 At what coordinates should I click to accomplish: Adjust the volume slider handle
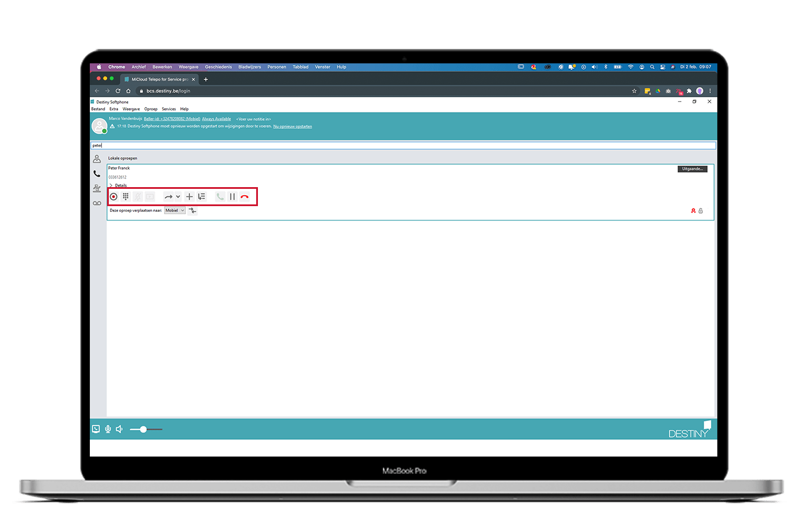coord(143,429)
